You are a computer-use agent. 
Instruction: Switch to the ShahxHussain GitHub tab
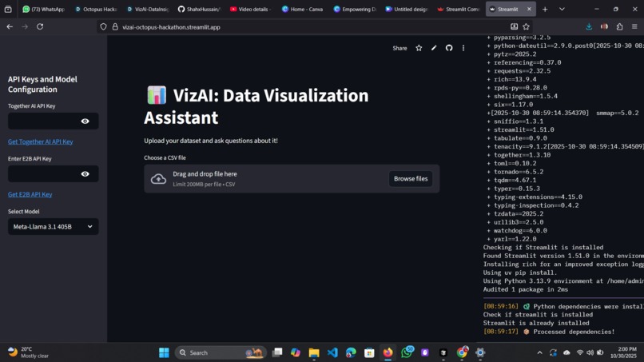pyautogui.click(x=200, y=9)
